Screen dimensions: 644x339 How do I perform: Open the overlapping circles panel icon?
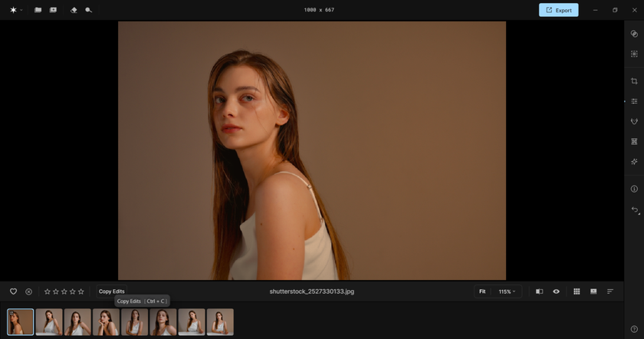pyautogui.click(x=634, y=34)
